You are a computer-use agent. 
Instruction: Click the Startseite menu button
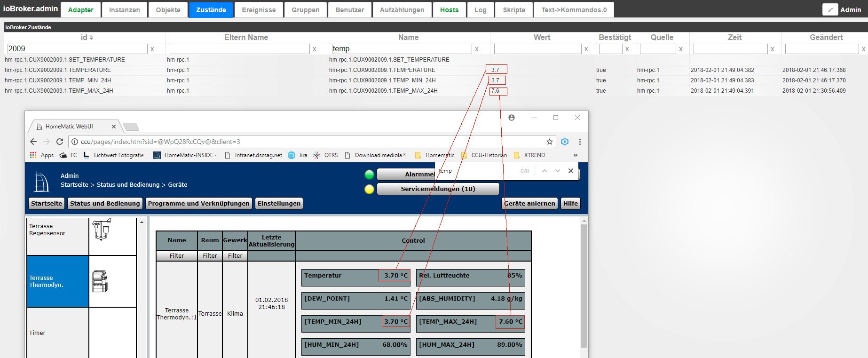click(47, 204)
